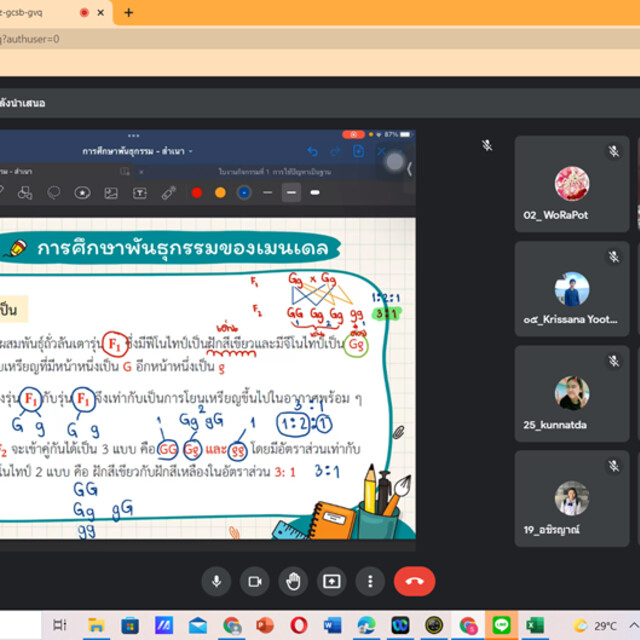640x640 pixels.
Task: Click the image insert tool
Action: (111, 192)
